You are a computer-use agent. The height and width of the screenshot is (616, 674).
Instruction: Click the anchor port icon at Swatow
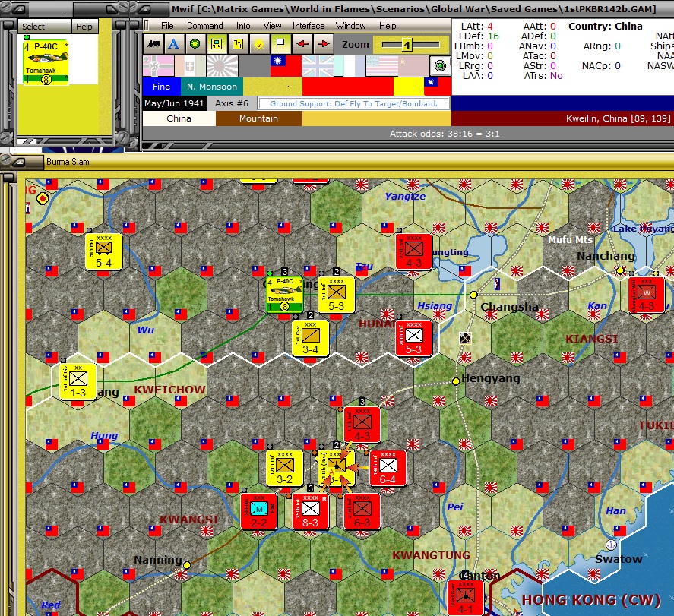pyautogui.click(x=611, y=545)
